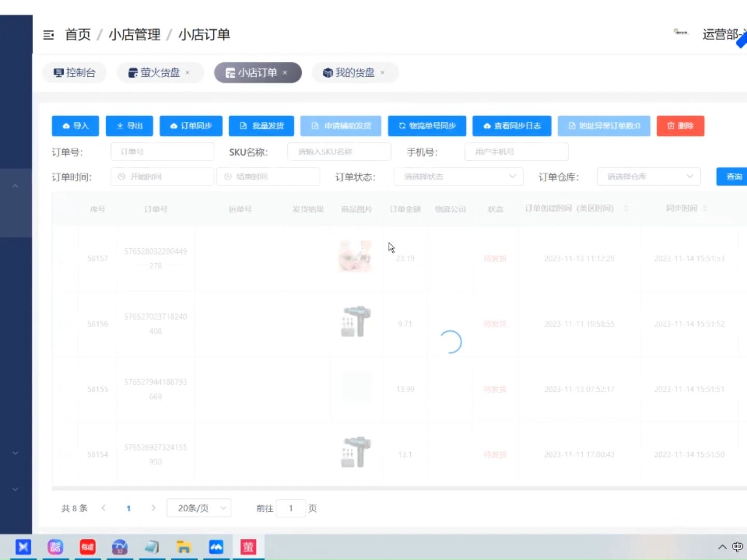747x560 pixels.
Task: Select the checkbox for order 58156
Action: point(64,324)
